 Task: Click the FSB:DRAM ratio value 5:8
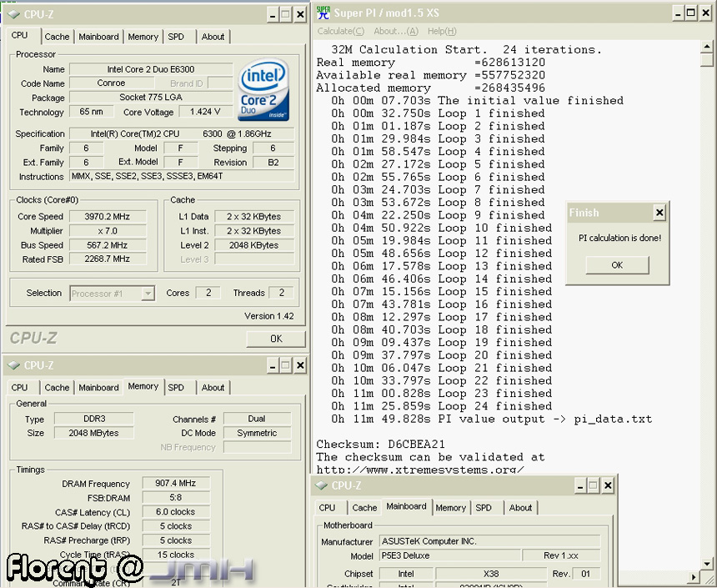click(176, 497)
